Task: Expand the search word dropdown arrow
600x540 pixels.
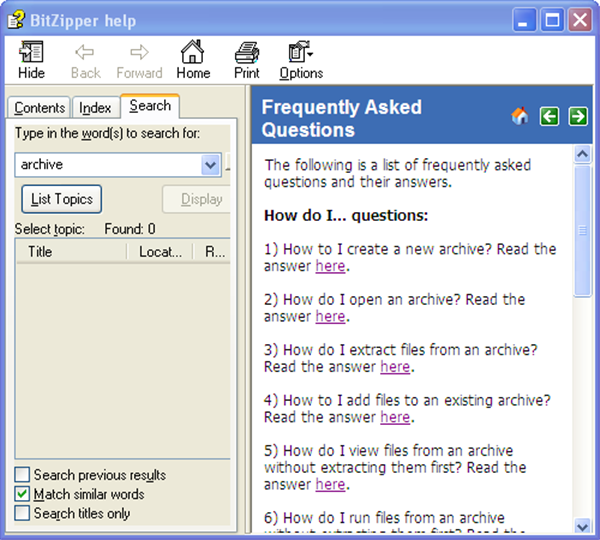Action: tap(210, 165)
